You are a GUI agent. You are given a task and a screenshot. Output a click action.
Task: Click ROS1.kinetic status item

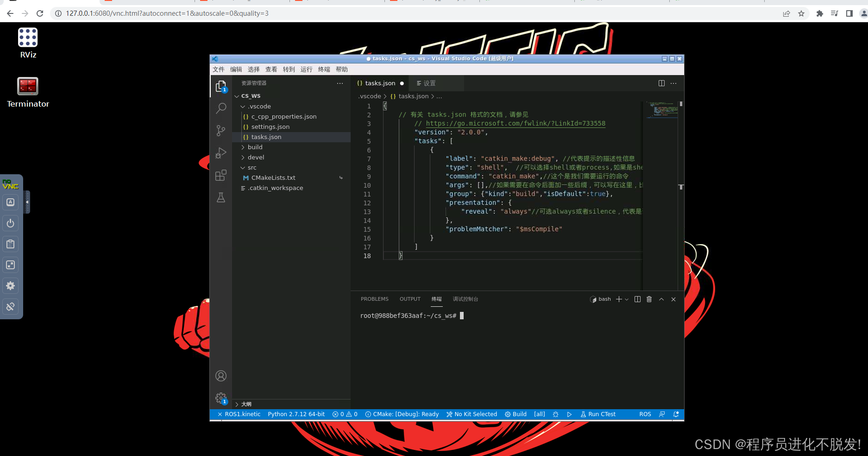pyautogui.click(x=239, y=414)
